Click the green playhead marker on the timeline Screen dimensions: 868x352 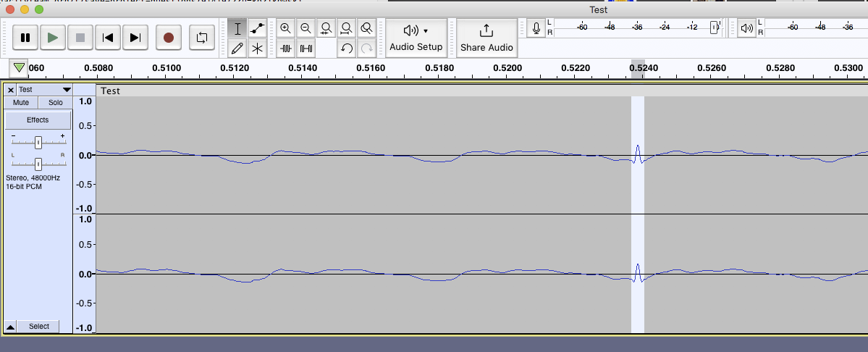pos(20,68)
